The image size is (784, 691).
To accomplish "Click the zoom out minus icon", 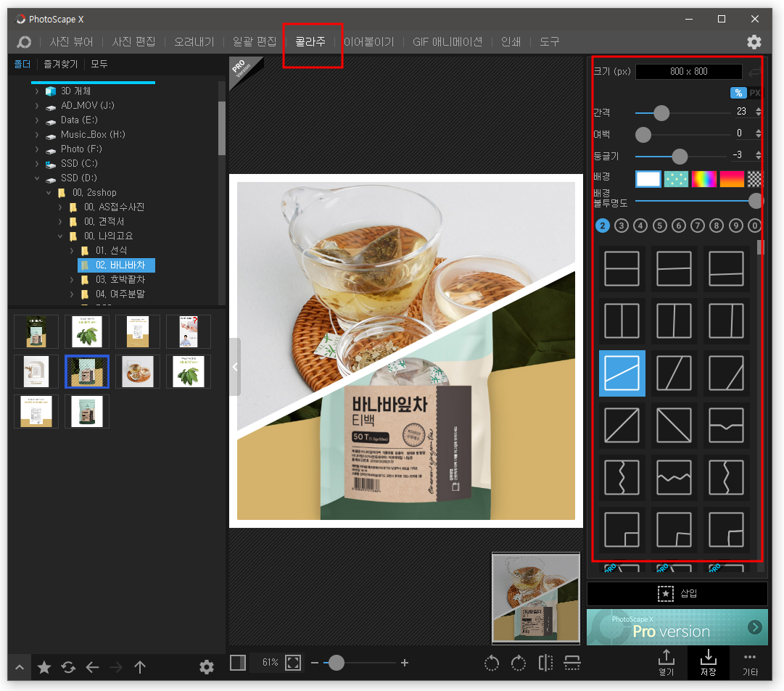I will tap(315, 663).
